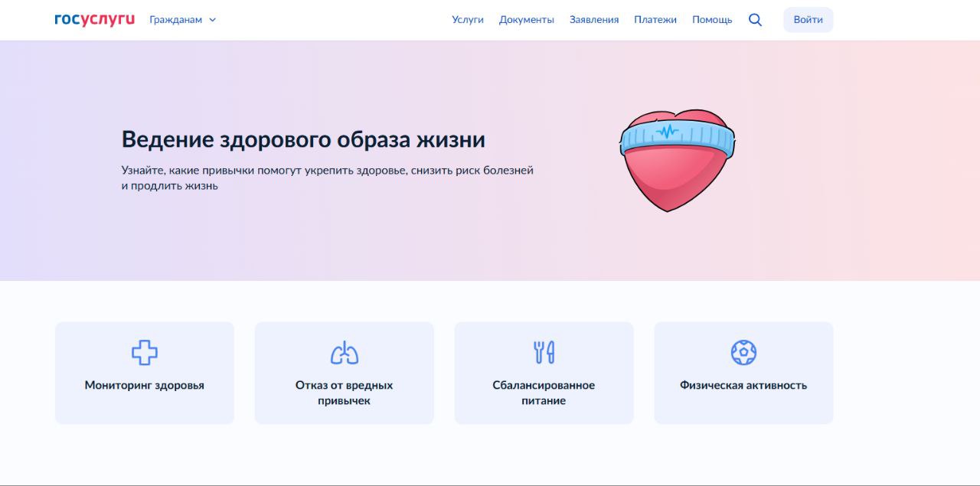Viewport: 980px width, 486px height.
Task: Click the heart with measuring tape illustration
Action: tap(676, 159)
